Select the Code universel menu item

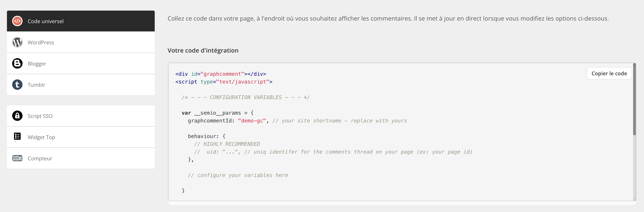[81, 21]
